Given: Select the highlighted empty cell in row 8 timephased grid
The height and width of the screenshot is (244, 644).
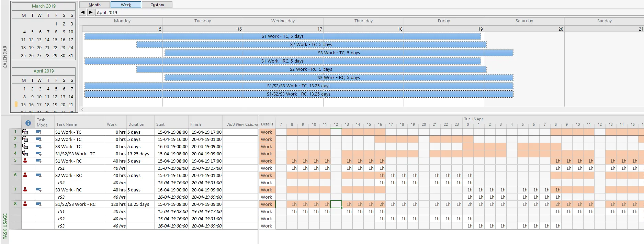Looking at the screenshot, I should point(336,204).
